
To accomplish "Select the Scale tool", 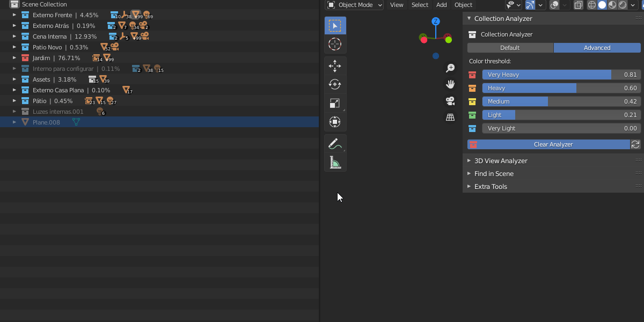I will pyautogui.click(x=335, y=103).
